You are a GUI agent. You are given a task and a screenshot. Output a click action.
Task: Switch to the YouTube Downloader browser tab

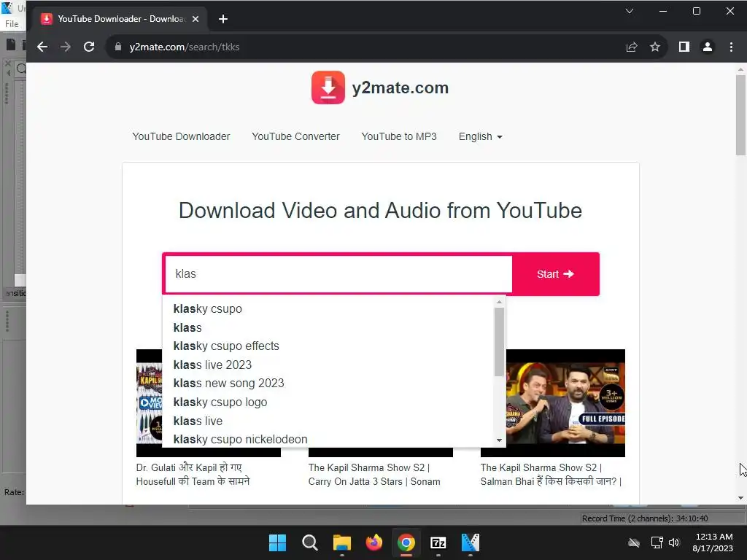(120, 19)
